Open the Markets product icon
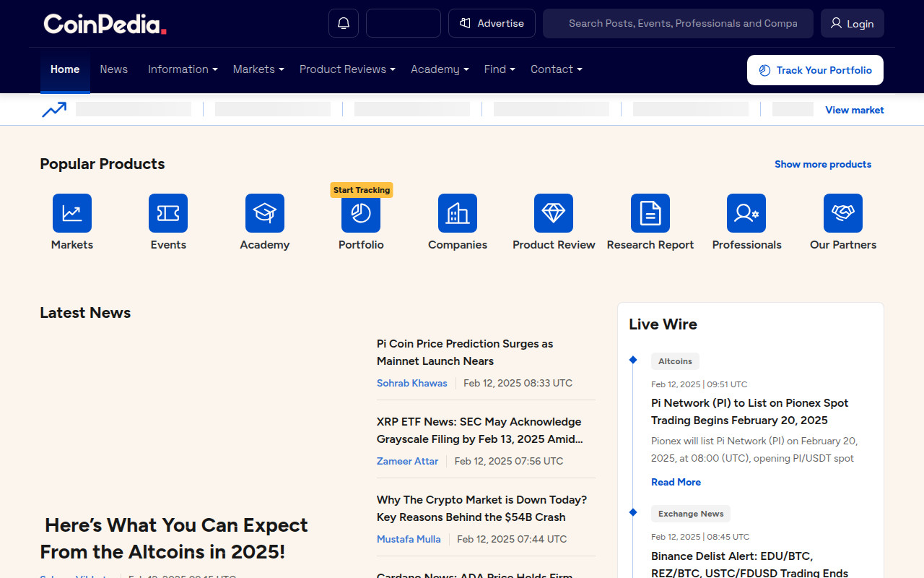This screenshot has width=924, height=578. pos(72,213)
